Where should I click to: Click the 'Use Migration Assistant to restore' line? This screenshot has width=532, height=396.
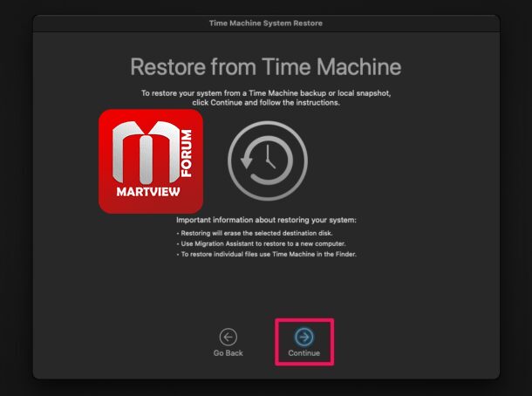263,243
